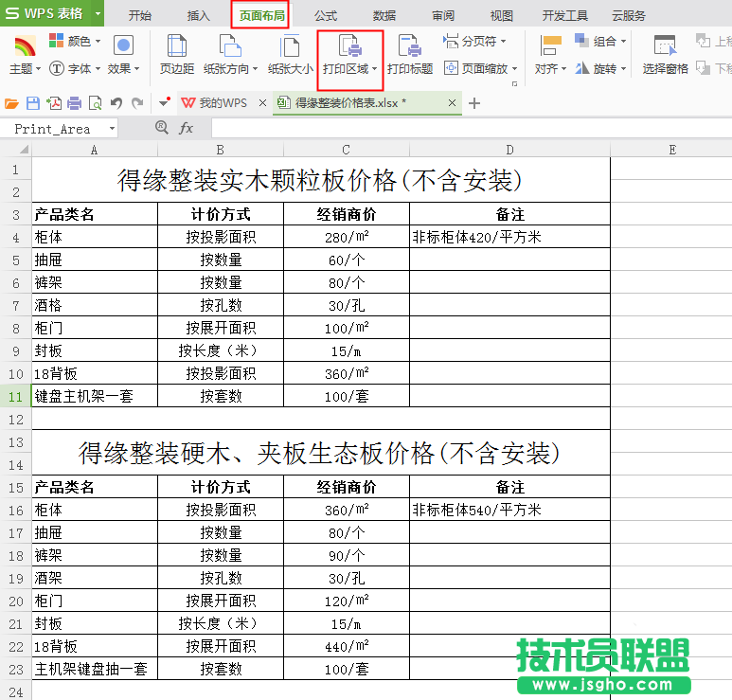Switch to the 插入 ribbon tab
The height and width of the screenshot is (700, 732).
[x=199, y=16]
